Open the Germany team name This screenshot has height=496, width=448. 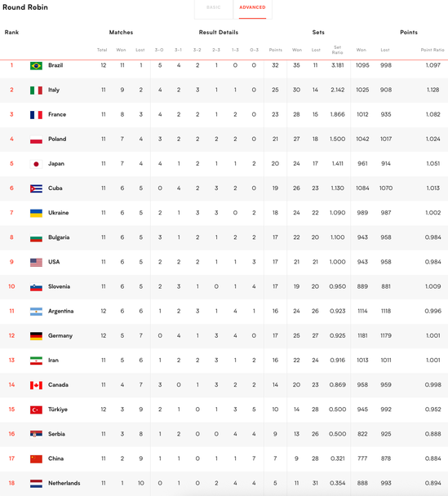(60, 335)
